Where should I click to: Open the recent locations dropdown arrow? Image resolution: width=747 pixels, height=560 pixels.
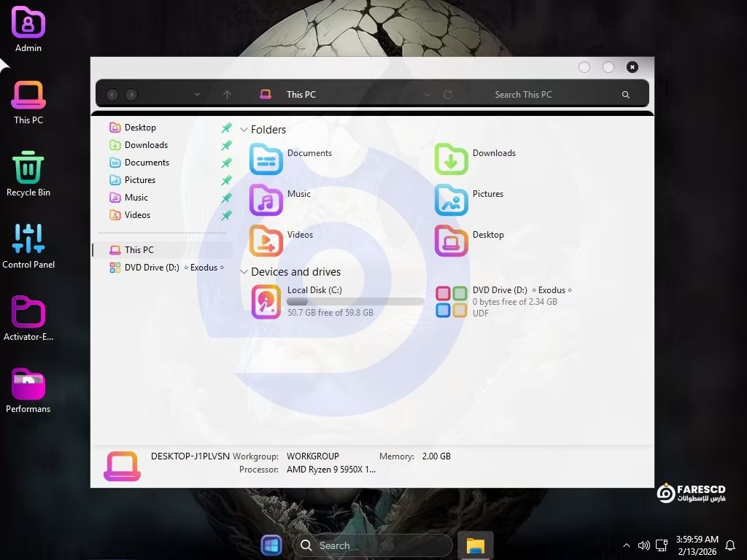[197, 95]
